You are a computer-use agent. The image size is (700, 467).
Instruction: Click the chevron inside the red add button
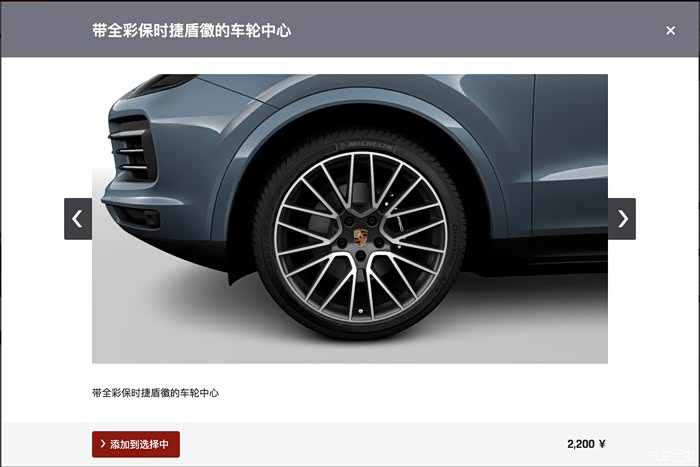click(103, 444)
